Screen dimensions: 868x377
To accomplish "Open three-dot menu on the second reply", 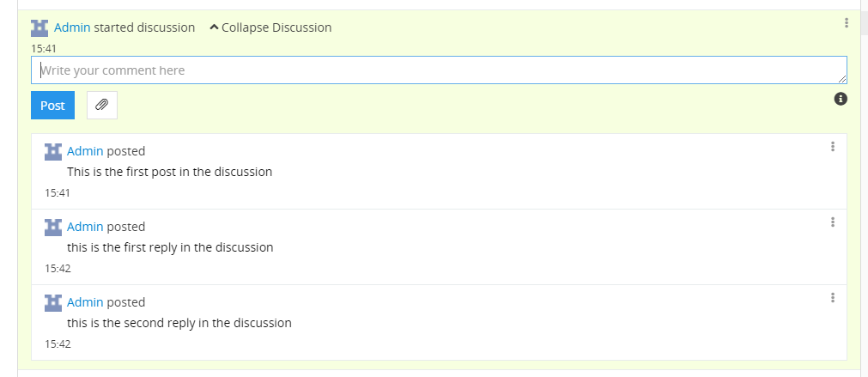I will (833, 298).
